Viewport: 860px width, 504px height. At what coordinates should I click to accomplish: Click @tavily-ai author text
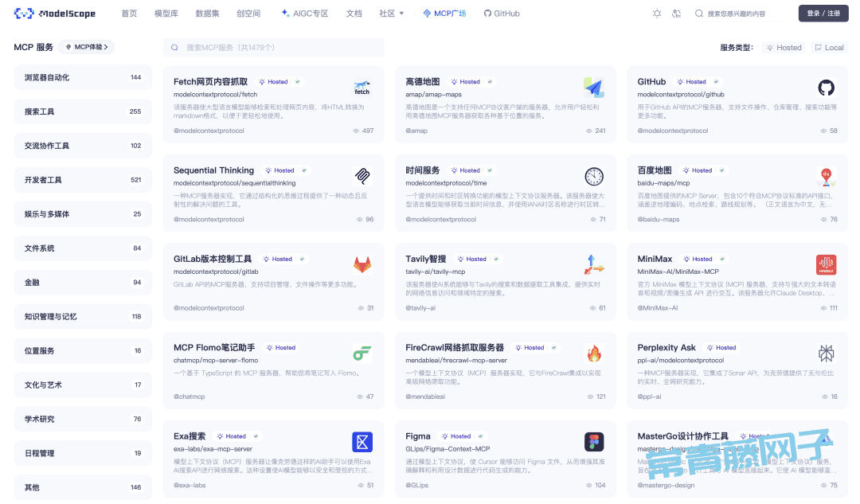click(420, 308)
